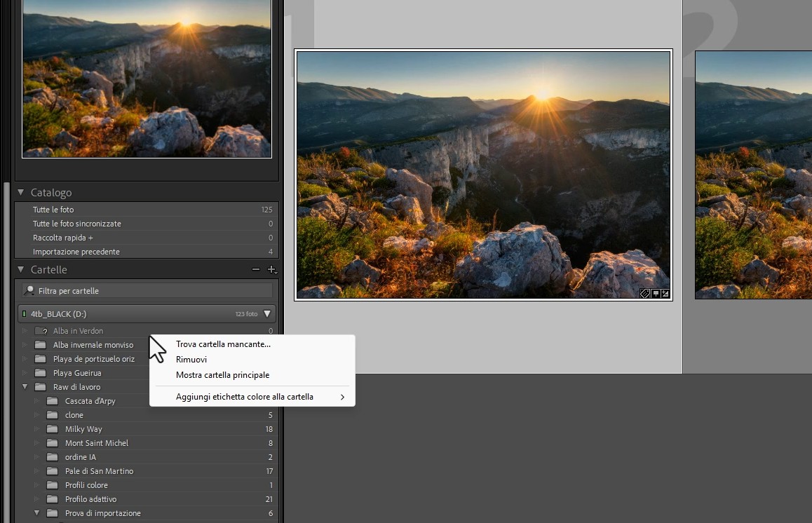Click the collection membership badge on the thumbnail
The width and height of the screenshot is (812, 523).
pos(656,293)
